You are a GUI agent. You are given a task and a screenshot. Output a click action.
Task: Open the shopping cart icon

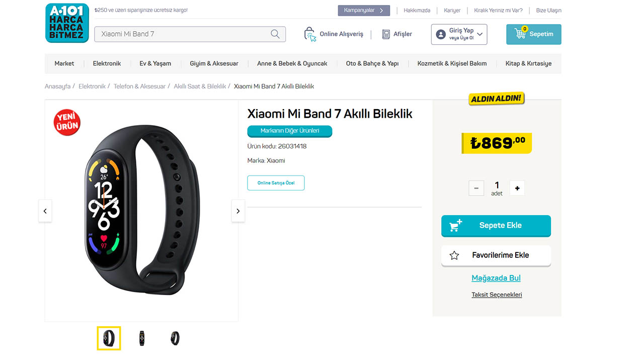coord(520,34)
